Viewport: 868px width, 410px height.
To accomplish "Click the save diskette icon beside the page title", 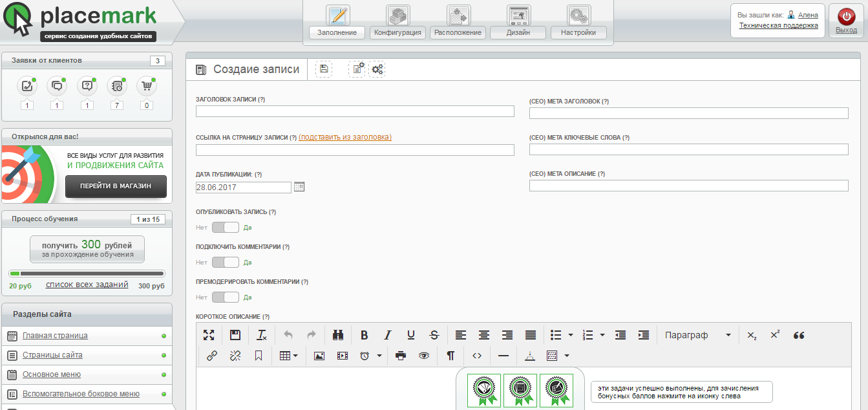I will pyautogui.click(x=324, y=69).
